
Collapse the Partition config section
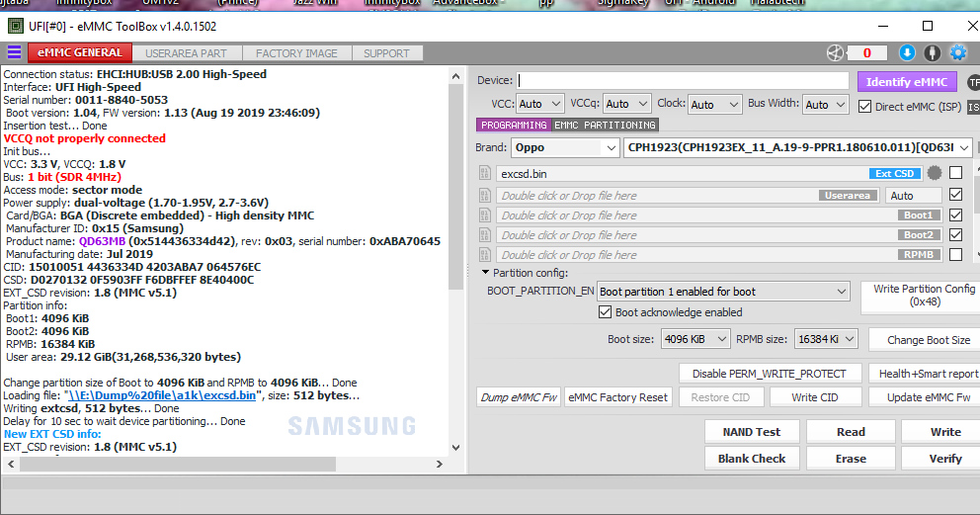tap(485, 273)
